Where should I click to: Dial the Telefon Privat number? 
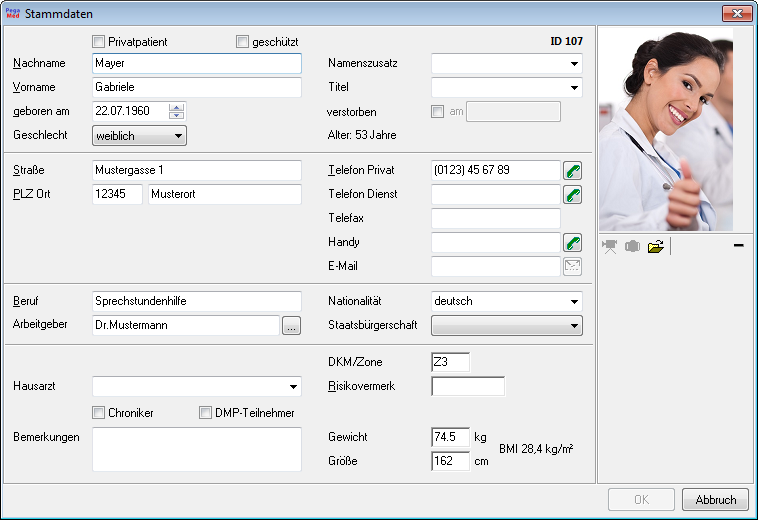573,170
